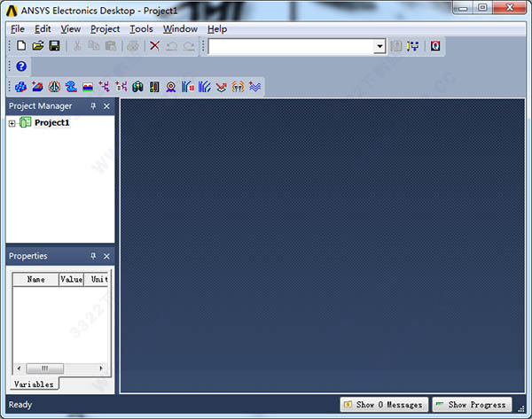Image resolution: width=532 pixels, height=419 pixels.
Task: Click the New project icon
Action: 21,46
